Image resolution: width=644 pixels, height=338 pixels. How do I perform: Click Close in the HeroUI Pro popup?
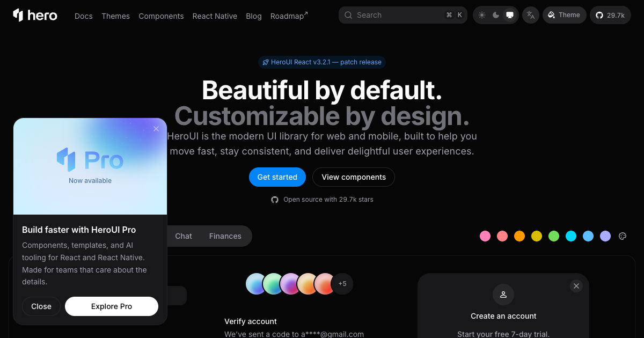point(41,306)
